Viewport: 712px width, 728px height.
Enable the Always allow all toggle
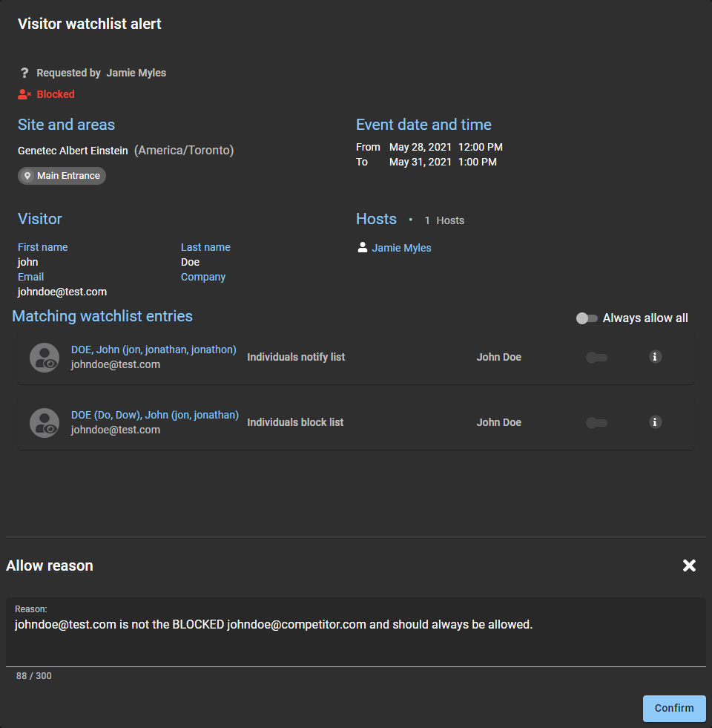(x=587, y=318)
